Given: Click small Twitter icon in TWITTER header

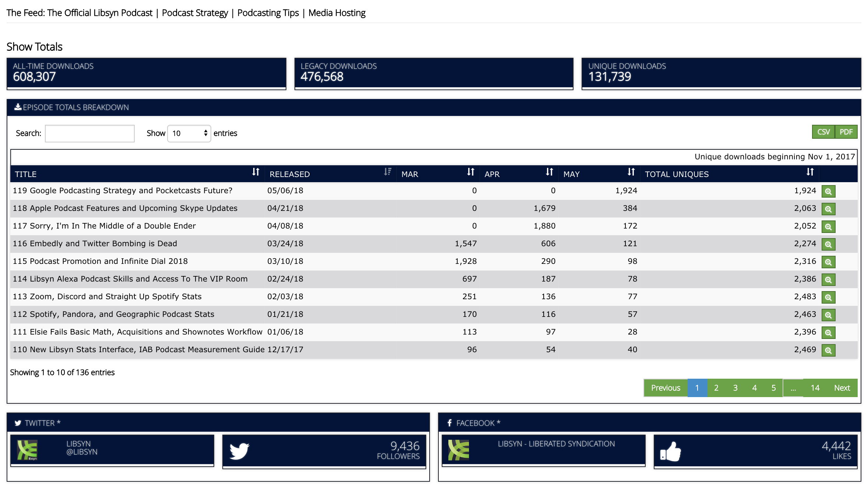Looking at the screenshot, I should pyautogui.click(x=18, y=423).
